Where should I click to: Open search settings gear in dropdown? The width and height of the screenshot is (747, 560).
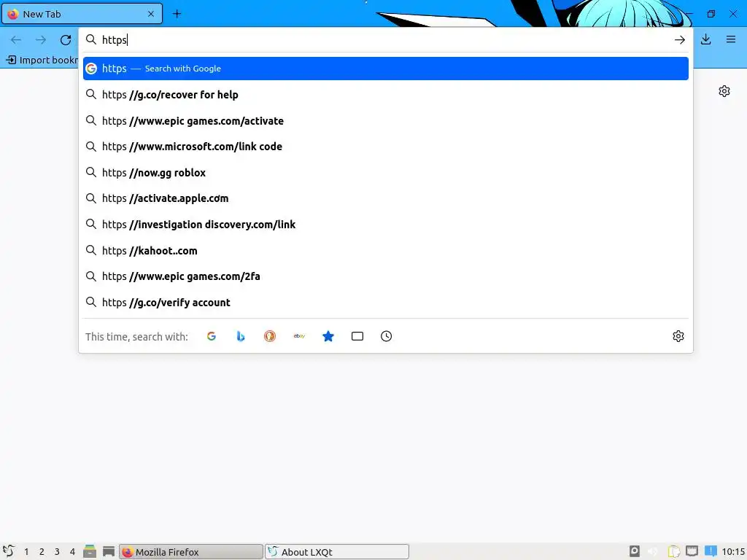pos(678,336)
